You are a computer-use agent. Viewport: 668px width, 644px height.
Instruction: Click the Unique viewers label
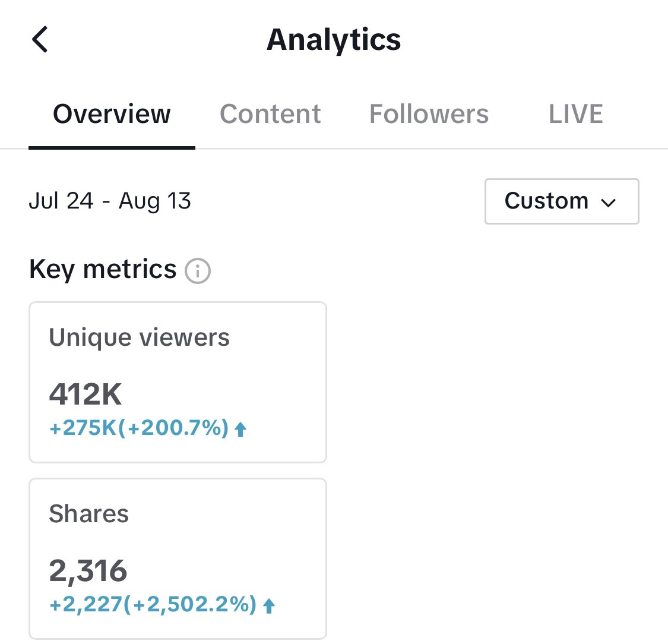[x=140, y=338]
